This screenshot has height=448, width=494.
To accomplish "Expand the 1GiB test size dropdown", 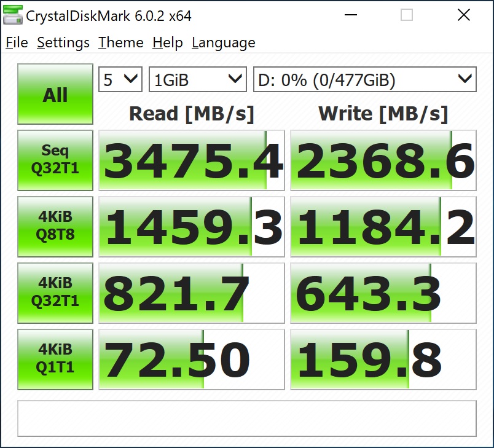I will coord(197,79).
